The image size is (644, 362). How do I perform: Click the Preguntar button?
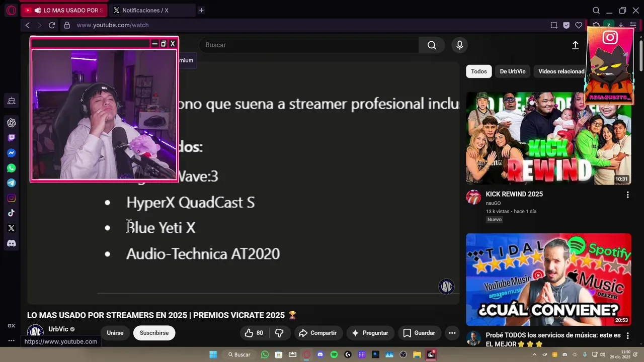tap(370, 333)
